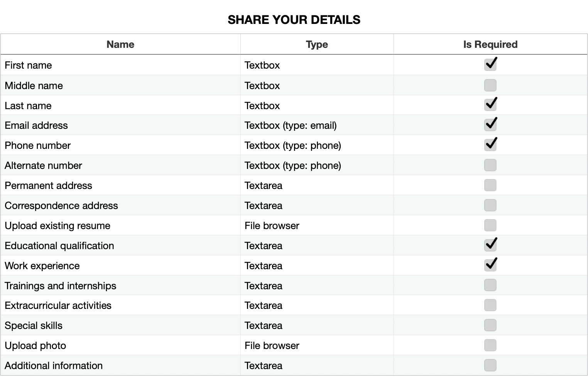This screenshot has height=381, width=588.
Task: Uncheck Work experience required checkbox
Action: (490, 265)
